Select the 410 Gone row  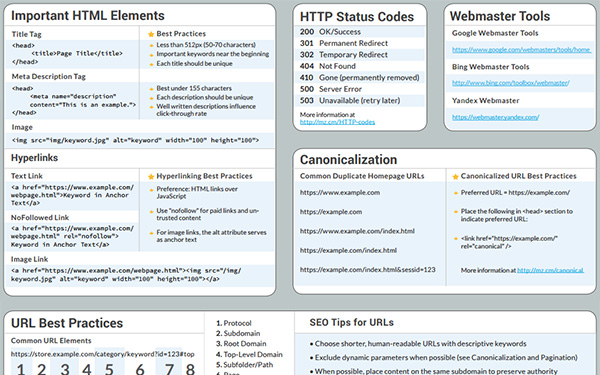click(360, 78)
